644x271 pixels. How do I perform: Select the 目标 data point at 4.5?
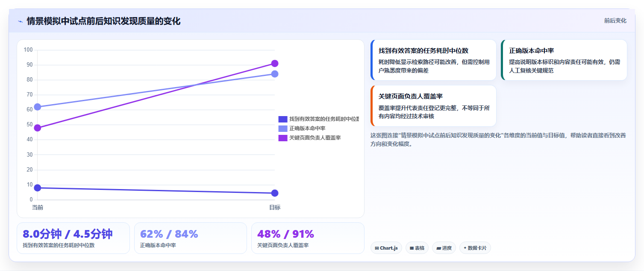click(275, 193)
